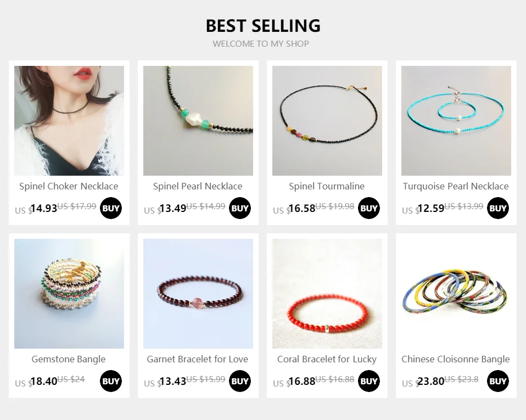View the red Coral Bracelet image
526x420 pixels.
click(327, 294)
